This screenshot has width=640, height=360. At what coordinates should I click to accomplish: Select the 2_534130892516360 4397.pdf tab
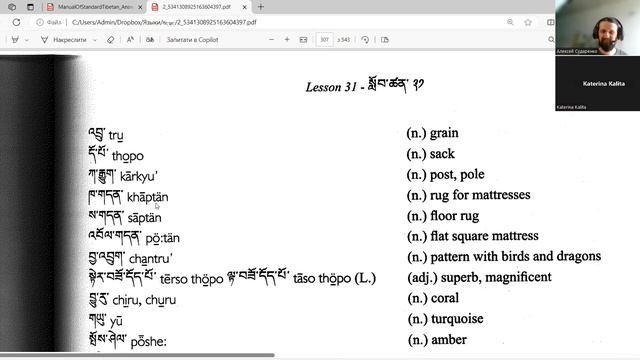click(x=196, y=7)
